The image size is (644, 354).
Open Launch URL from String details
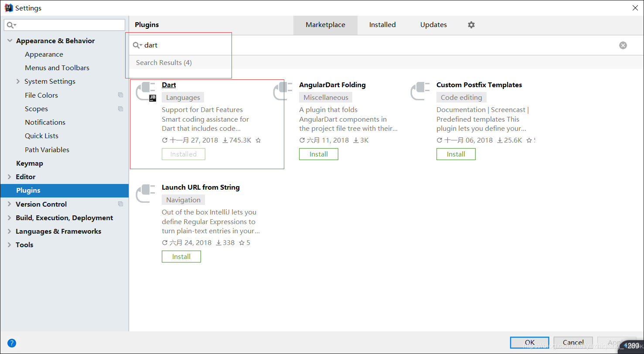[x=201, y=187]
